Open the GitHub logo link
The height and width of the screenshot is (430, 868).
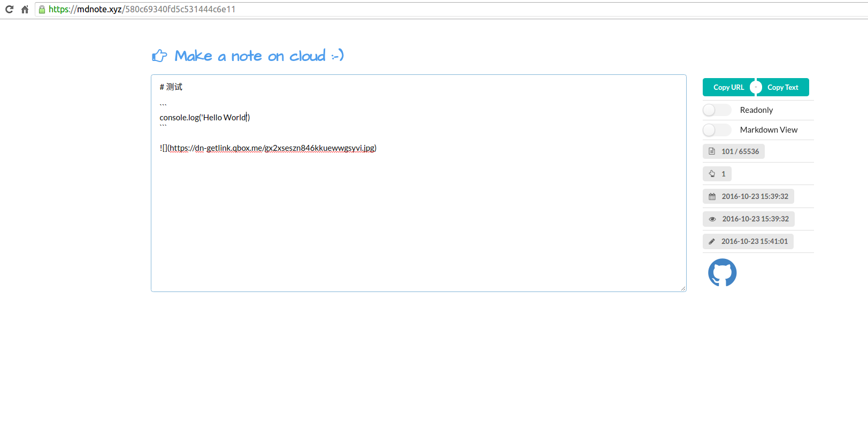722,273
